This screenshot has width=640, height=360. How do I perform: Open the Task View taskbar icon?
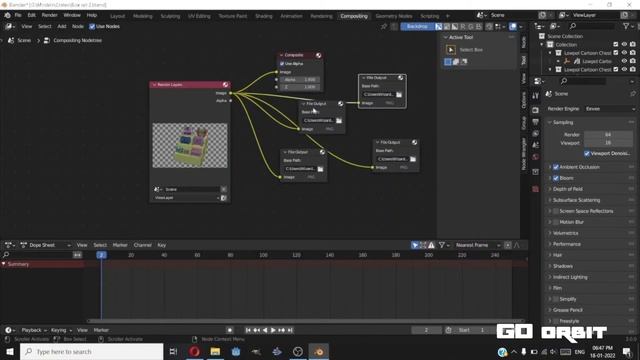pyautogui.click(x=173, y=351)
